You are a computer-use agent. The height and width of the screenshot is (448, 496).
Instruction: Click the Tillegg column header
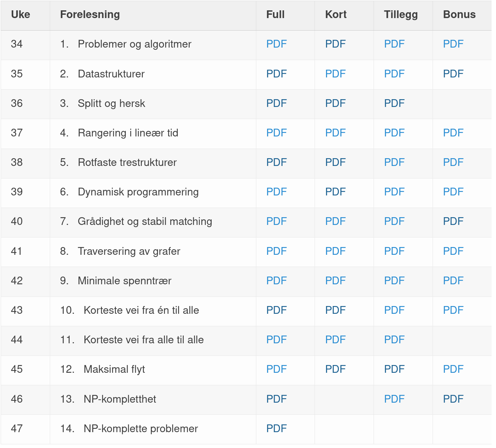[401, 14]
